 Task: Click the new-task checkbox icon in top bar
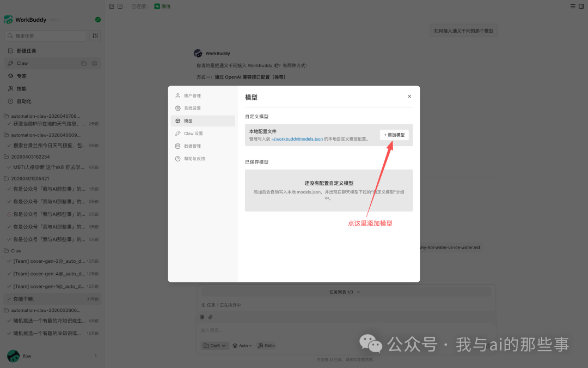pos(120,7)
